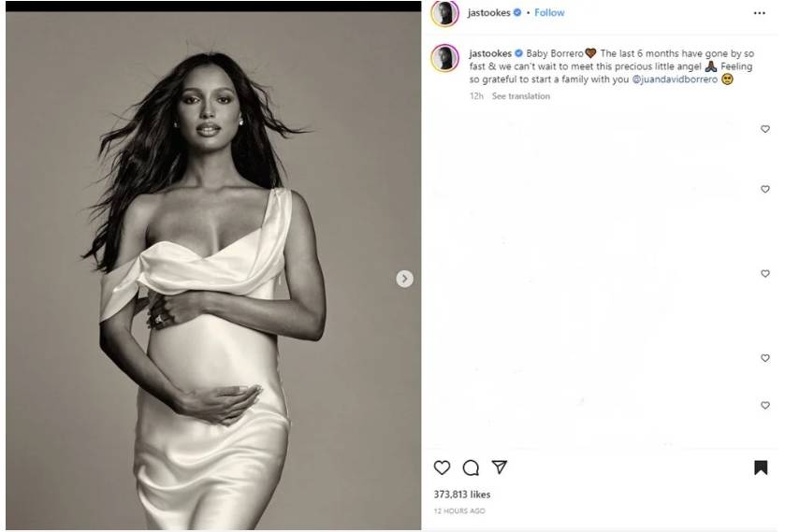
Task: Like the second comment heart
Action: 765,189
